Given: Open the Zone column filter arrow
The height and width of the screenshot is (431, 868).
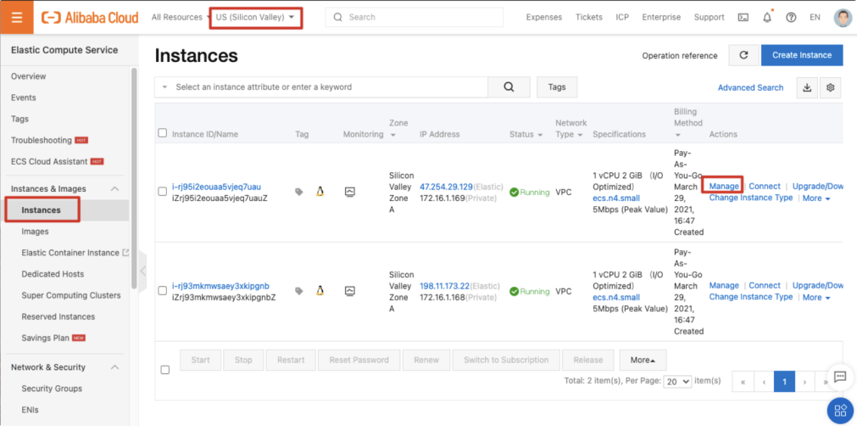Looking at the screenshot, I should tap(393, 135).
